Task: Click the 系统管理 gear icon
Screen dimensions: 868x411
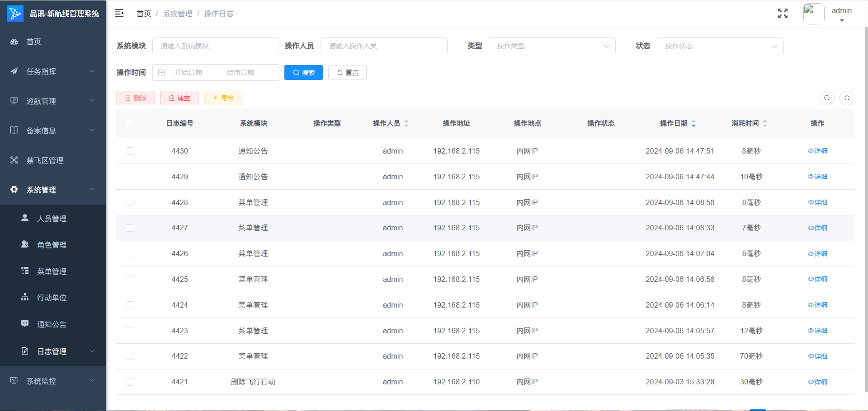Action: point(14,189)
